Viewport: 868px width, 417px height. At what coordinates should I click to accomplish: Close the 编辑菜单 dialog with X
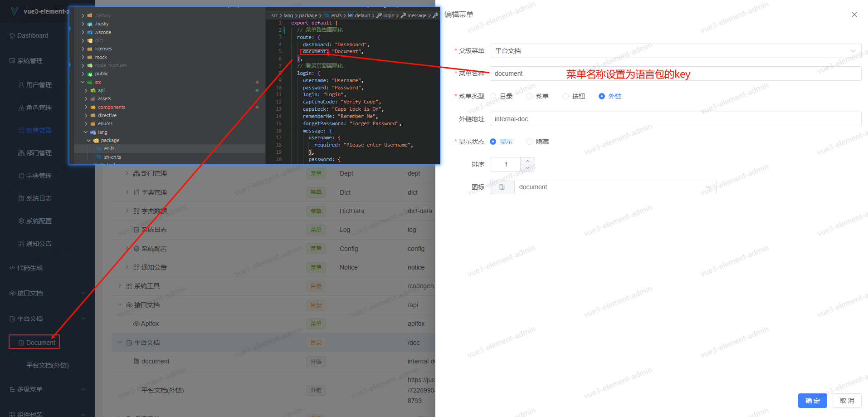tap(854, 15)
